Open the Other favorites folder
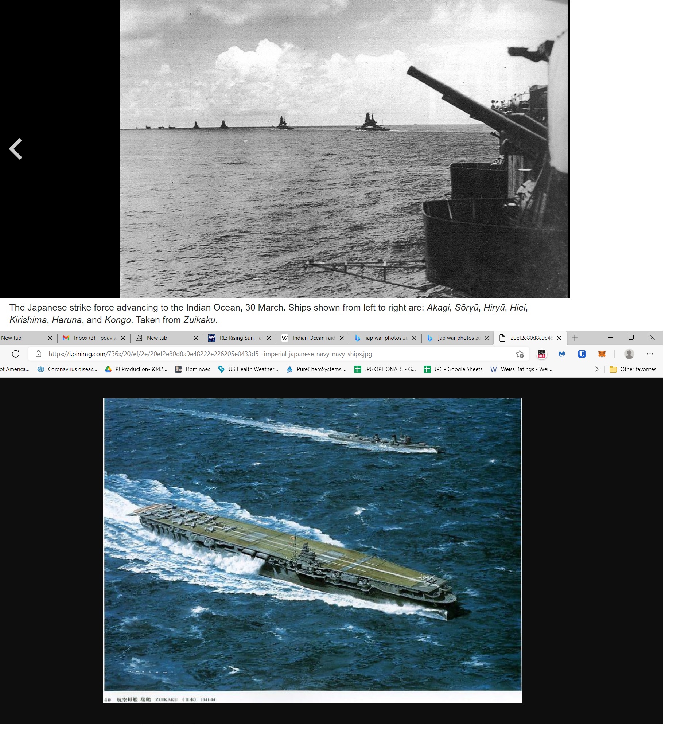Image resolution: width=700 pixels, height=729 pixels. tap(633, 369)
